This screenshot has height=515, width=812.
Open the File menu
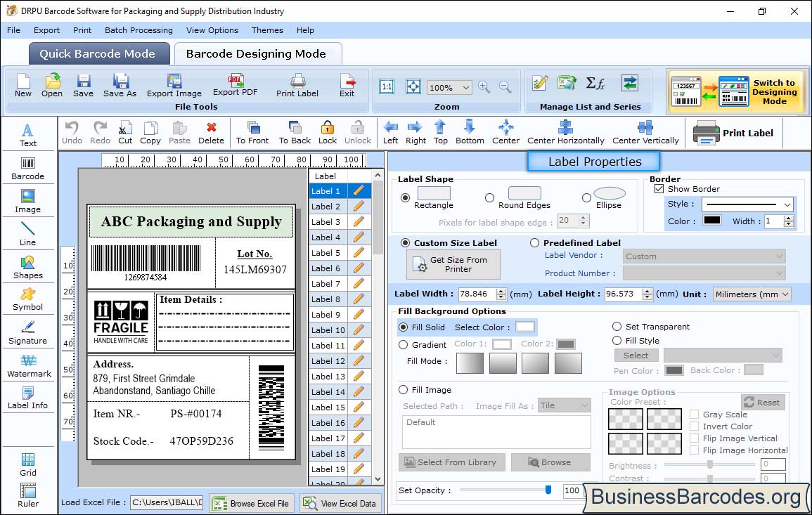14,30
